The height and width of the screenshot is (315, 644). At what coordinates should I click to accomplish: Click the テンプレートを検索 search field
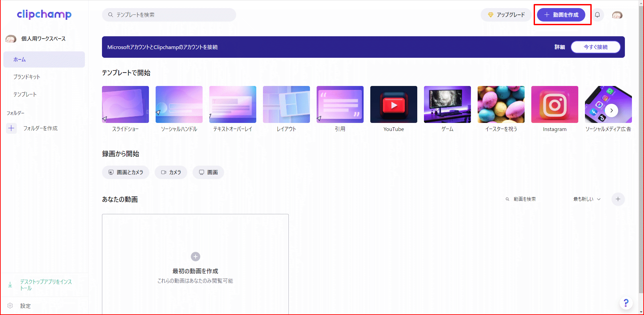pos(169,15)
